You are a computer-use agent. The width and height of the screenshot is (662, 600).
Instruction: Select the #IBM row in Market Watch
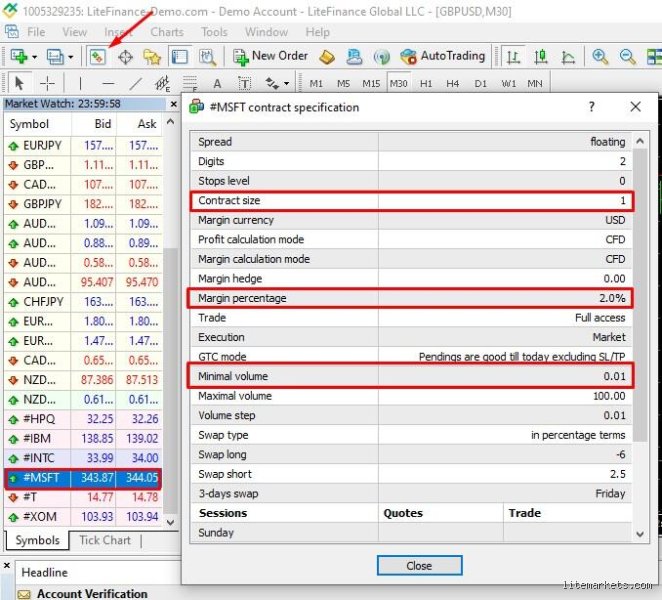83,438
